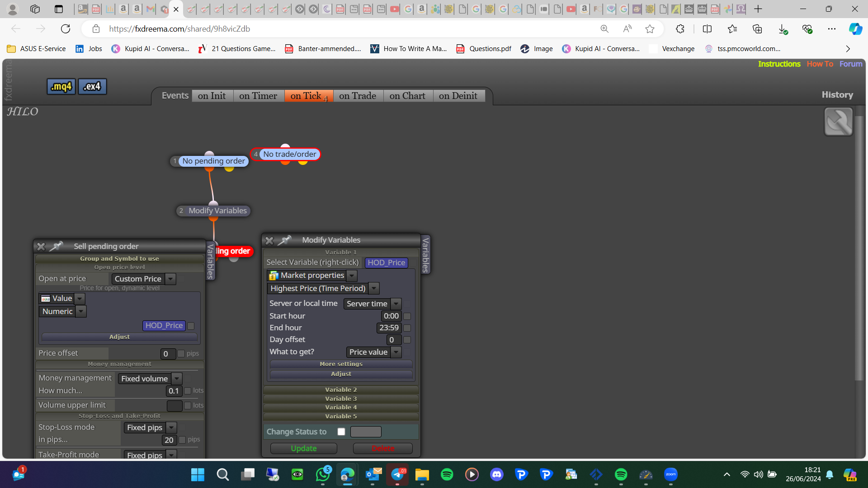
Task: Open the Highest Price (Time Period) dropdown
Action: point(323,288)
